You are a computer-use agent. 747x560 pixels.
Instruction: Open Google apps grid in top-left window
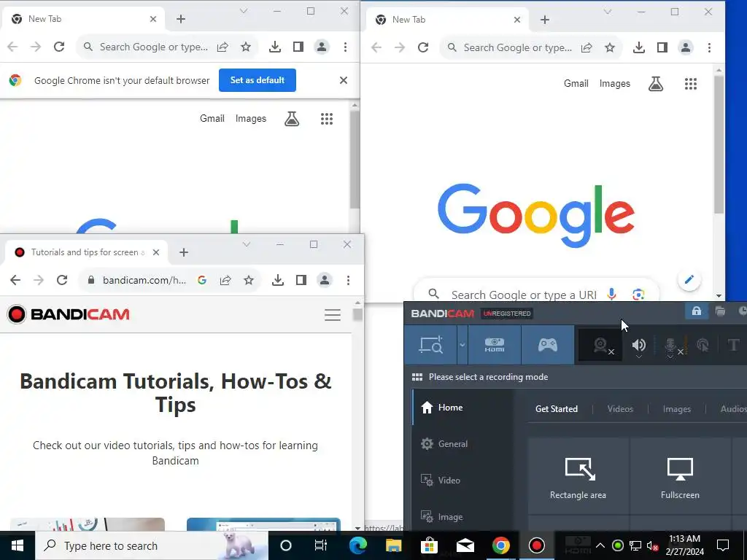(327, 119)
